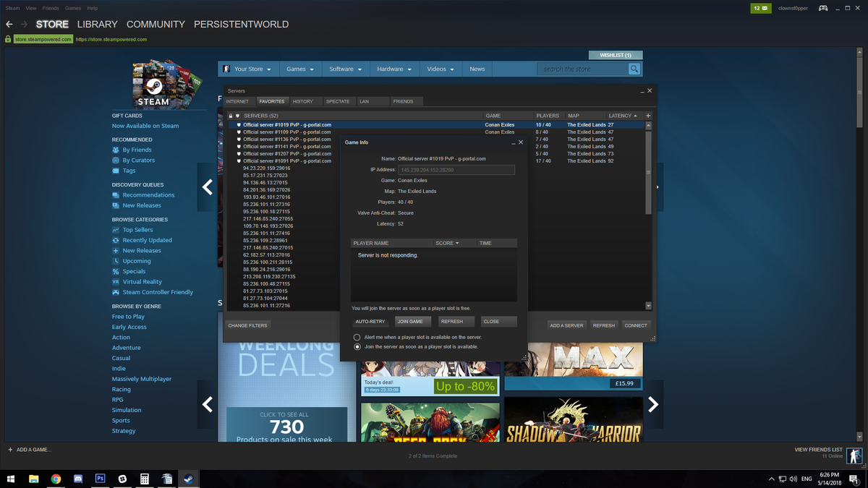
Task: Click the forward navigation arrow in Steam
Action: click(24, 25)
